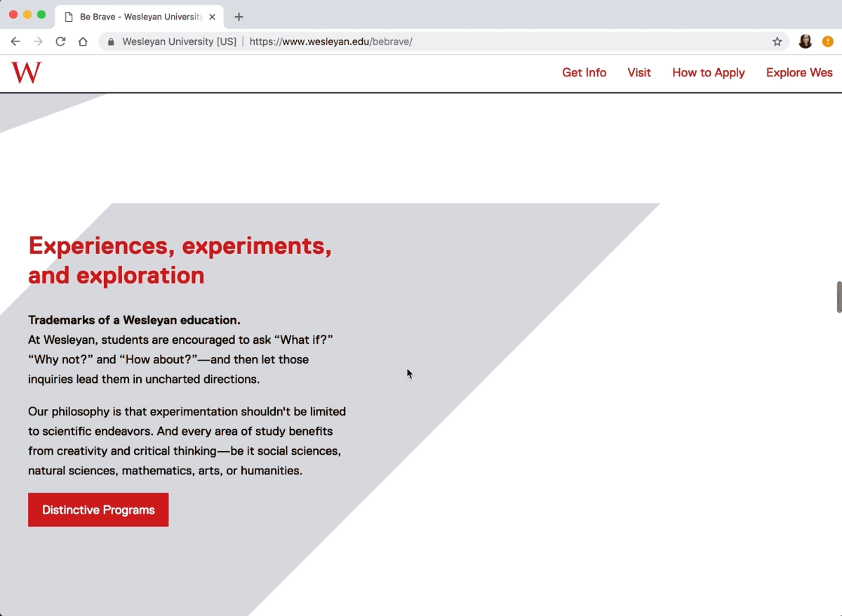The width and height of the screenshot is (842, 616).
Task: Click the Wesleyan W logo
Action: point(25,72)
